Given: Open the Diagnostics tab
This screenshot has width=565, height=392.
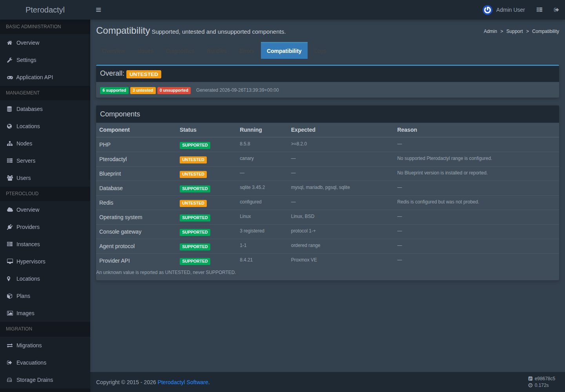Looking at the screenshot, I should pyautogui.click(x=180, y=51).
